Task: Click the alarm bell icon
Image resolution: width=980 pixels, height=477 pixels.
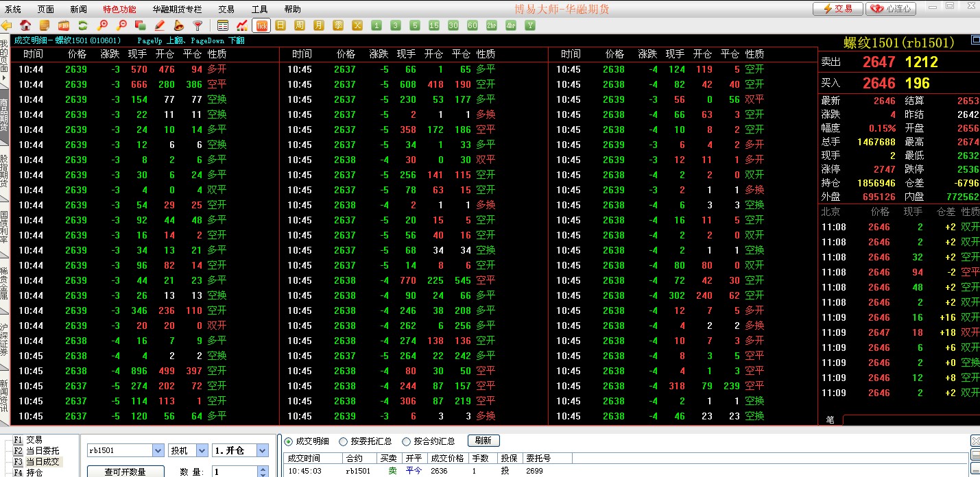Action: (180, 24)
